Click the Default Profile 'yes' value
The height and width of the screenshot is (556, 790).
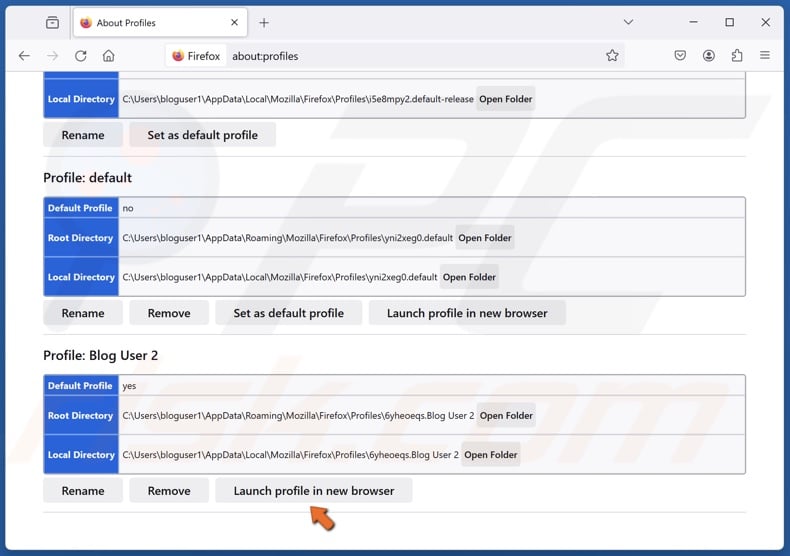[x=129, y=386]
